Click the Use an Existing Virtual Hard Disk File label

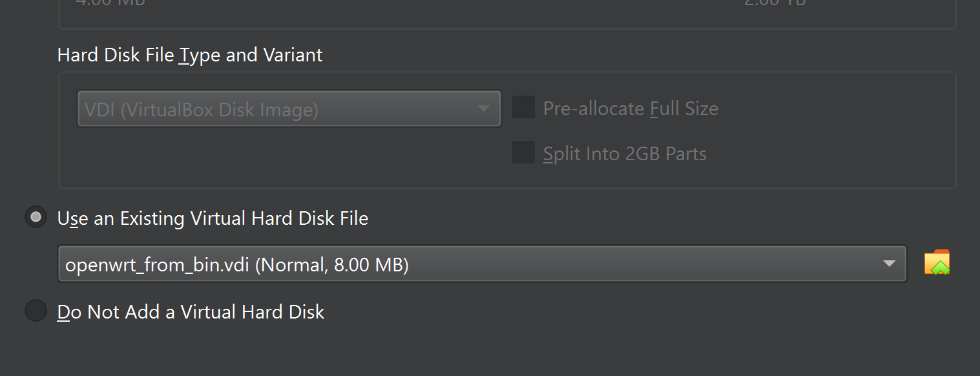pyautogui.click(x=213, y=219)
